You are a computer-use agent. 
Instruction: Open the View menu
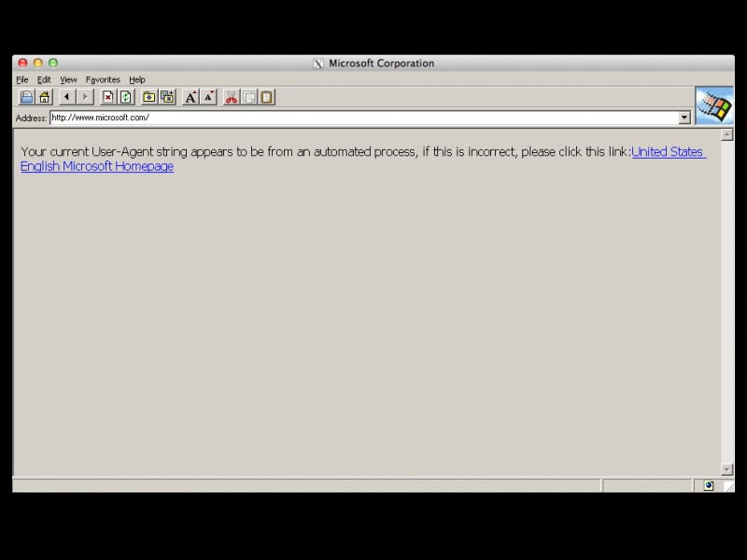pyautogui.click(x=68, y=80)
